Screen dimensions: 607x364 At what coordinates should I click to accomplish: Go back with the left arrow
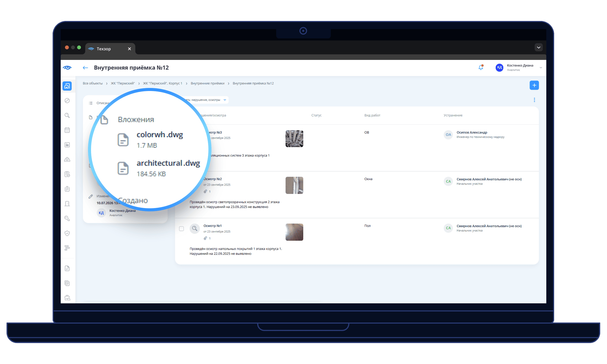tap(85, 68)
